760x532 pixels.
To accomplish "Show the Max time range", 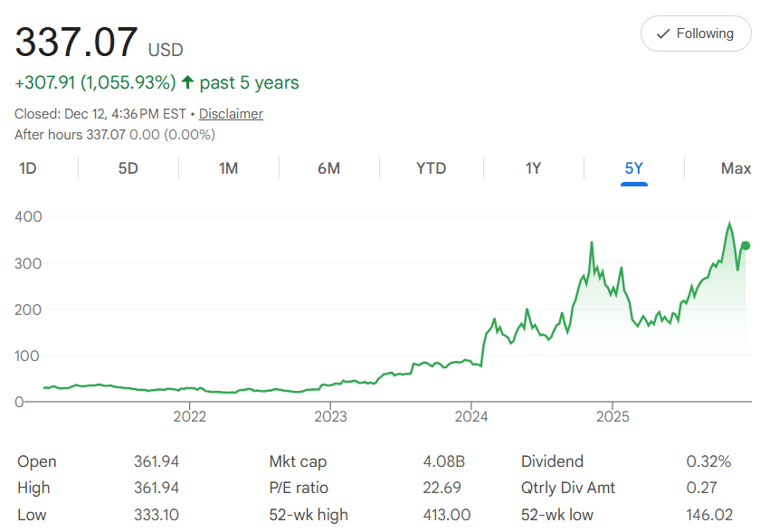I will coord(736,168).
